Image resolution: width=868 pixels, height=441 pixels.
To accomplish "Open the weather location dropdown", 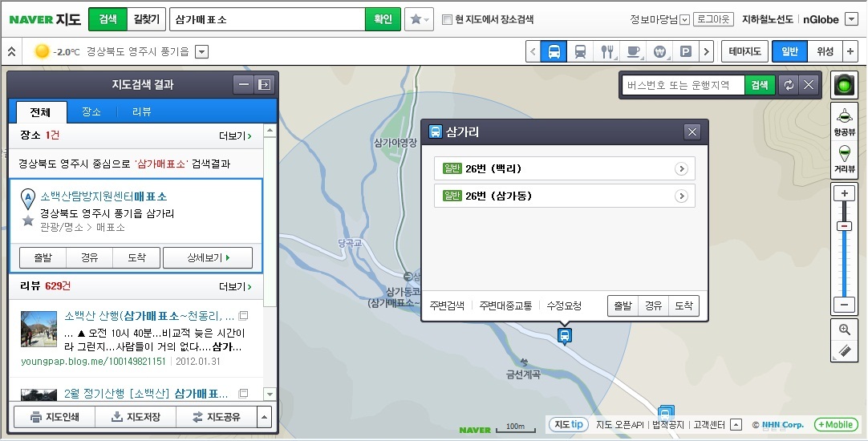I will click(202, 52).
